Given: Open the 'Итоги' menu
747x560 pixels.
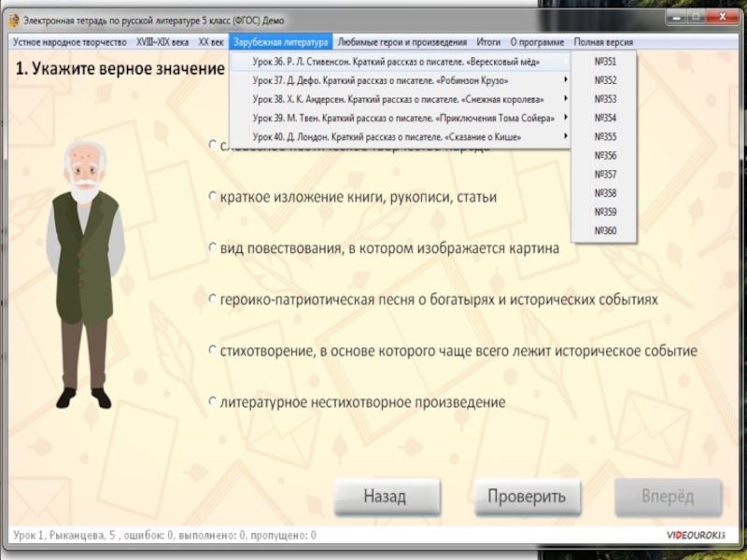Looking at the screenshot, I should coord(488,42).
